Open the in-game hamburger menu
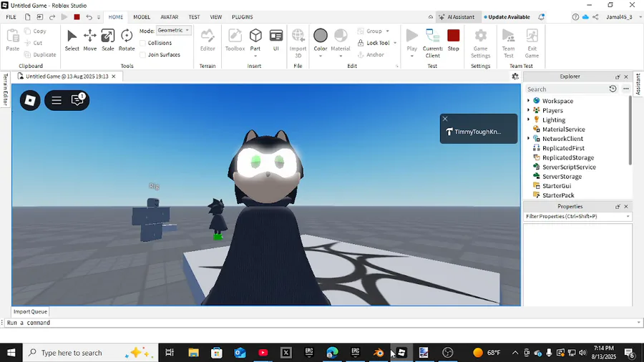644x362 pixels. tap(57, 100)
